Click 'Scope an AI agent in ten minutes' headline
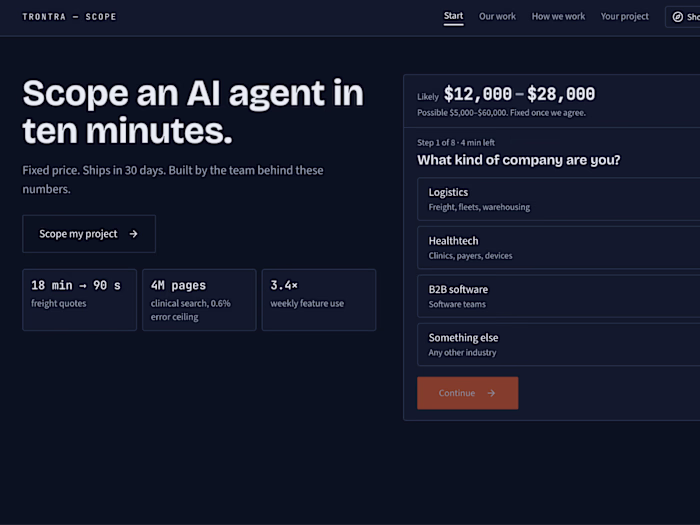Screen dimensions: 700x525 193,112
